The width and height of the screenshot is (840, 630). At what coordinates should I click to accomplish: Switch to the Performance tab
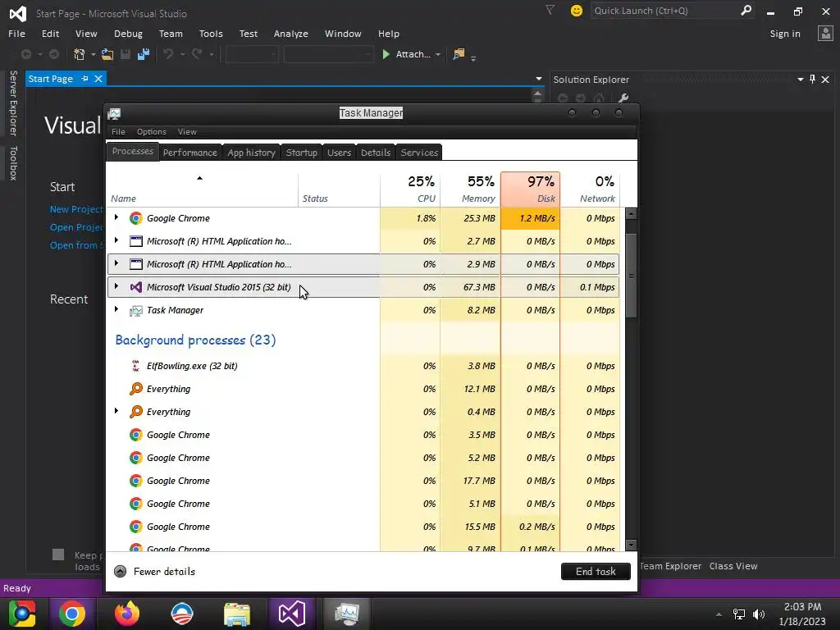(x=190, y=153)
